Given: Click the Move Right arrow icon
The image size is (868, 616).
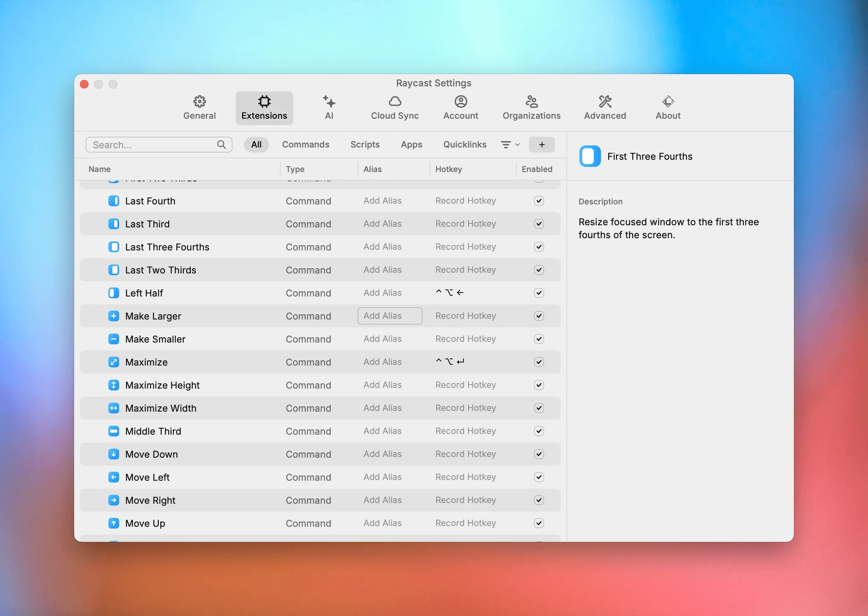Looking at the screenshot, I should point(113,500).
